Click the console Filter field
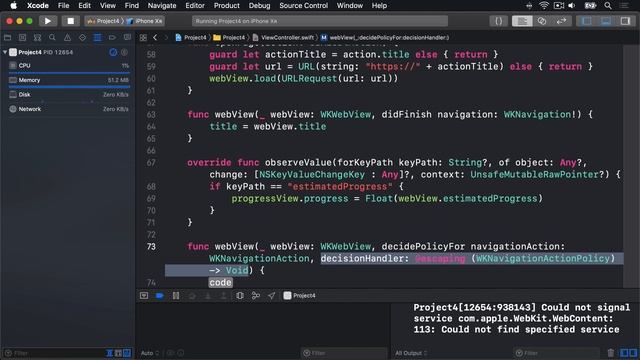Image resolution: width=640 pixels, height=360 pixels. click(x=556, y=353)
